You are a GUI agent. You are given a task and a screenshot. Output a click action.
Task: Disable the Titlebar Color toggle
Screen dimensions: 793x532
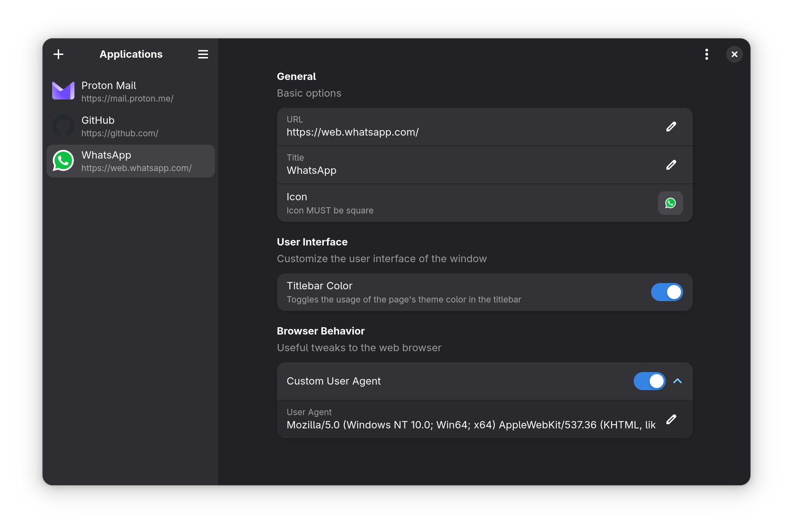click(x=667, y=292)
